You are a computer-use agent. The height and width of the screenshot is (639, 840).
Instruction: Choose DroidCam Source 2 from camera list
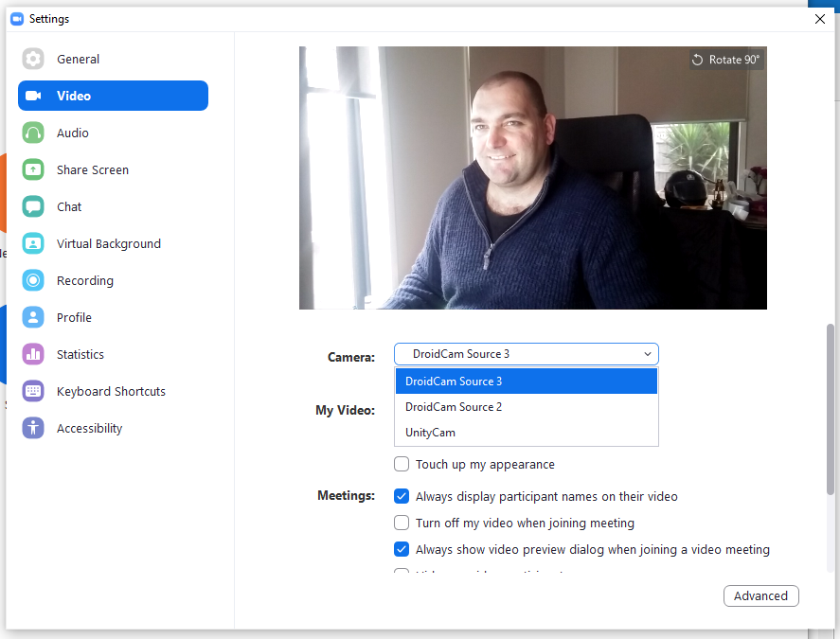(x=527, y=407)
